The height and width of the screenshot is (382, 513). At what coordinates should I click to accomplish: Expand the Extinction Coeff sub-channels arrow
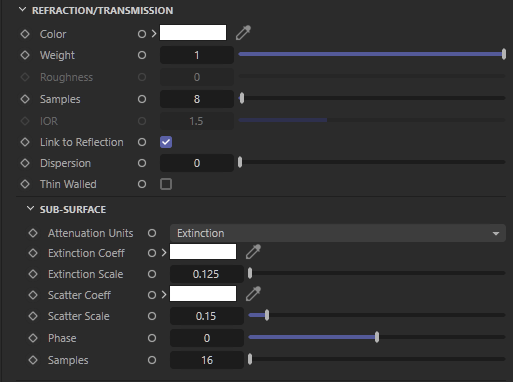164,253
